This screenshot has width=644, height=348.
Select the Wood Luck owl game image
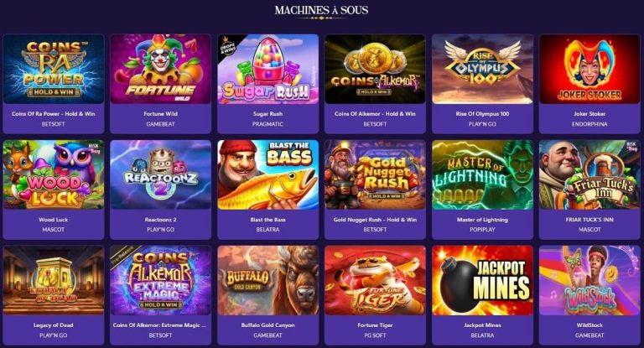coord(54,174)
